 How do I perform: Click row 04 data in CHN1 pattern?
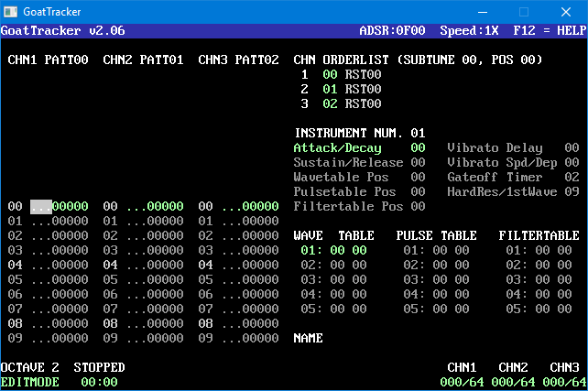pyautogui.click(x=60, y=265)
